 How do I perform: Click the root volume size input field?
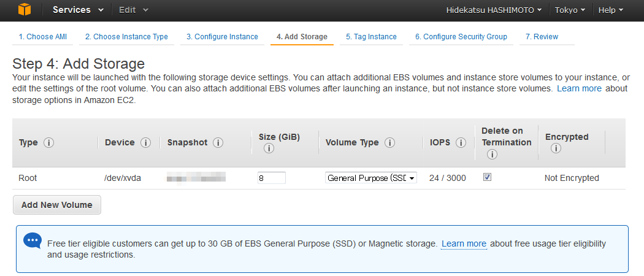pos(272,178)
